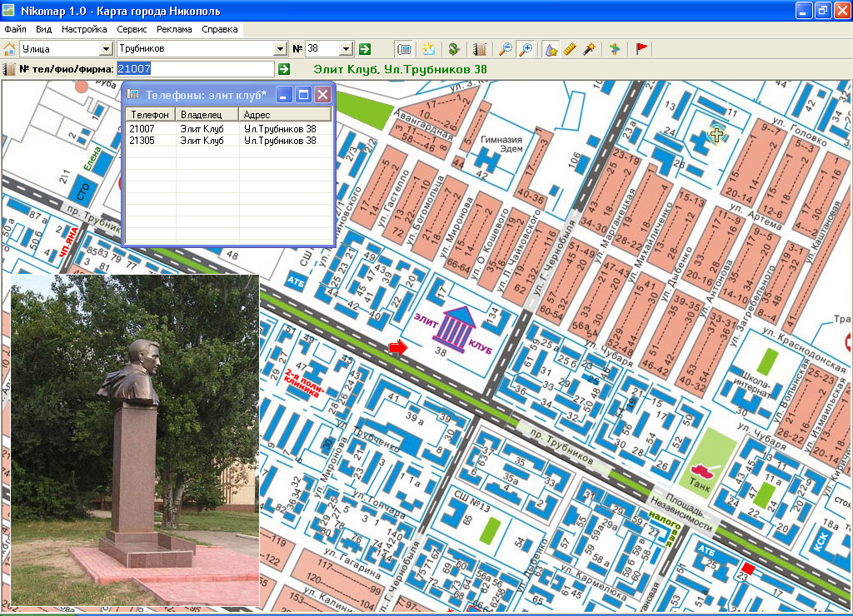Open the Реклама menu

174,29
